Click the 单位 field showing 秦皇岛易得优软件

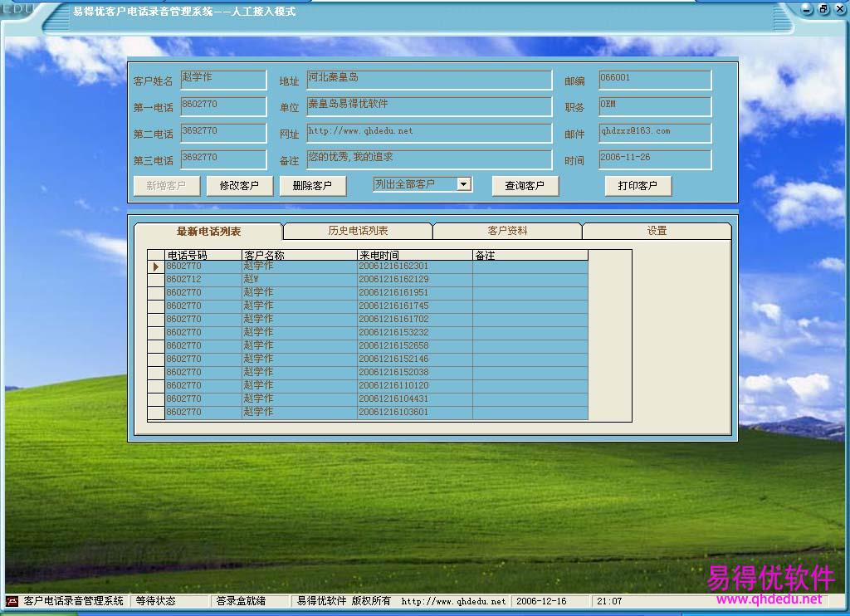click(429, 106)
